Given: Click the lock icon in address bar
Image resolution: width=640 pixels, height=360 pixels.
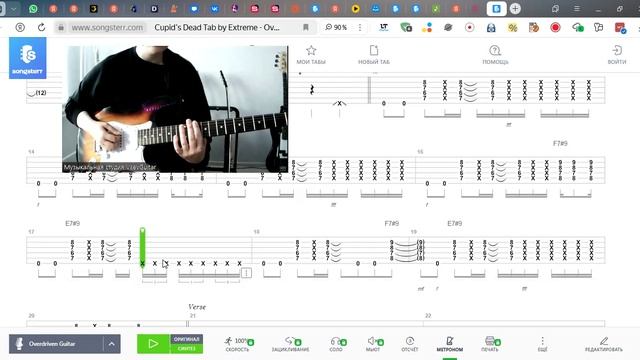Looking at the screenshot, I should coord(61,27).
